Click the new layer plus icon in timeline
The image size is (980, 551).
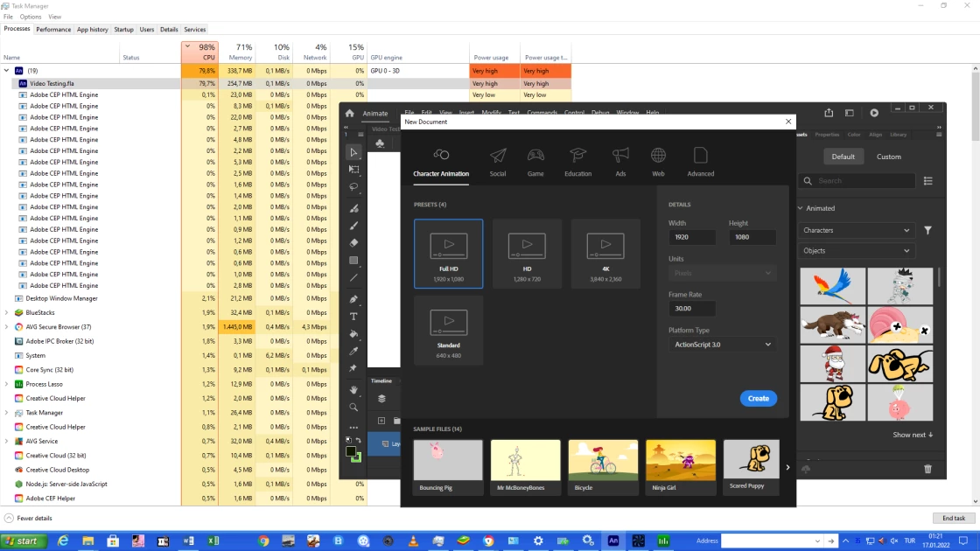pos(381,421)
